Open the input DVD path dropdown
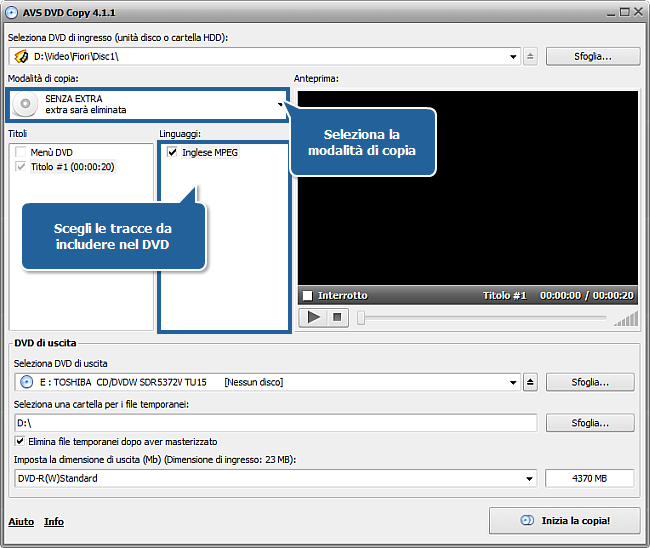The height and width of the screenshot is (548, 650). pyautogui.click(x=513, y=57)
